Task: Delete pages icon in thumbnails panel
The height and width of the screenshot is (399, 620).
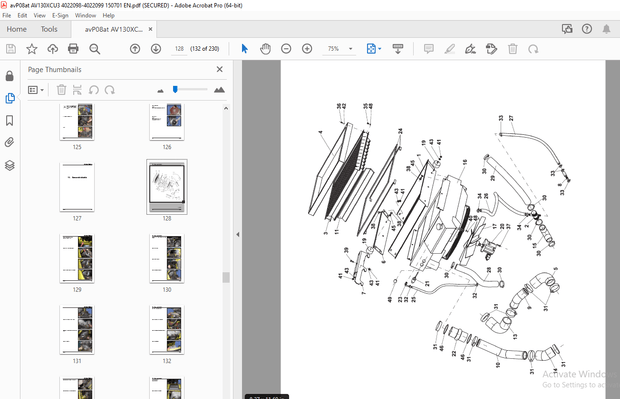Action: click(61, 90)
